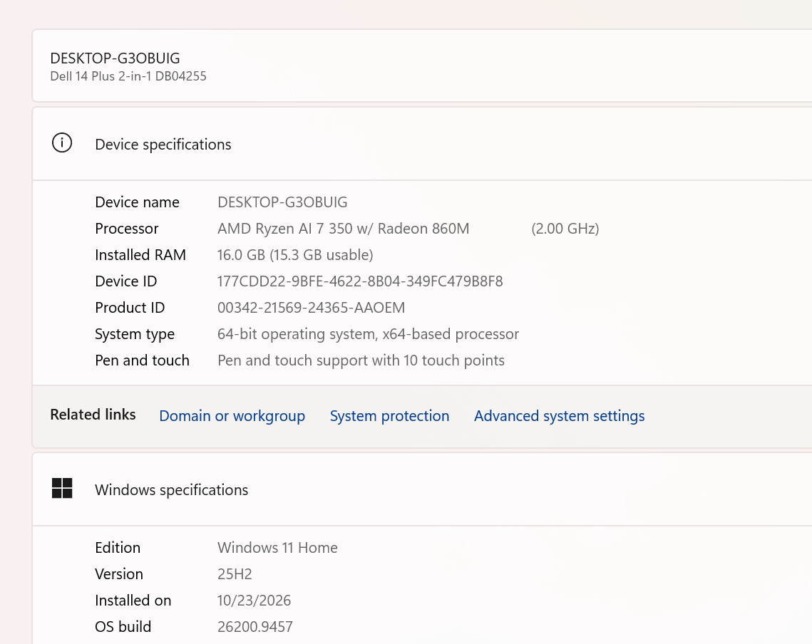Screen dimensions: 812x644
Task: Open the Domain or workgroup link
Action: (x=232, y=416)
